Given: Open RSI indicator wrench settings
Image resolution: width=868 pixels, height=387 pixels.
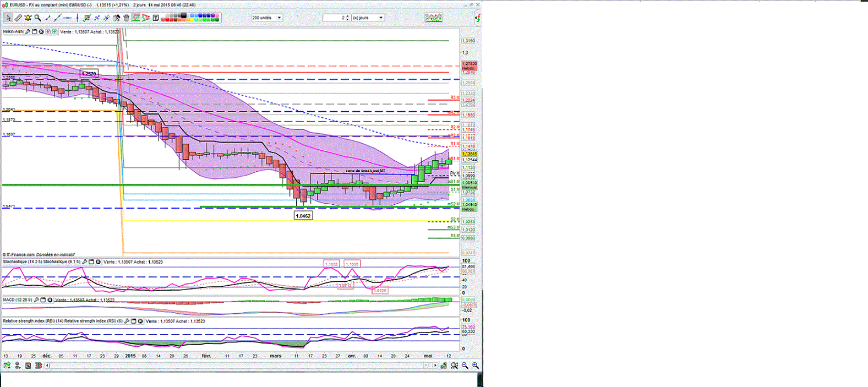Looking at the screenshot, I should coord(127,321).
